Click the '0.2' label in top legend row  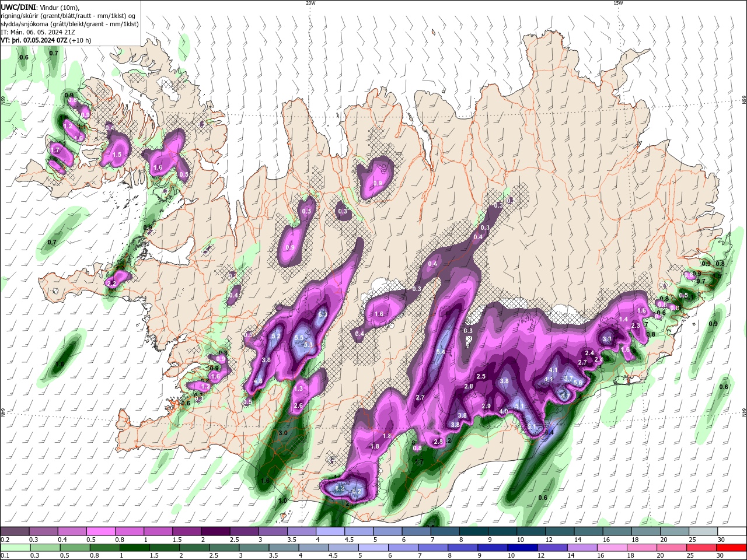pos(5,540)
